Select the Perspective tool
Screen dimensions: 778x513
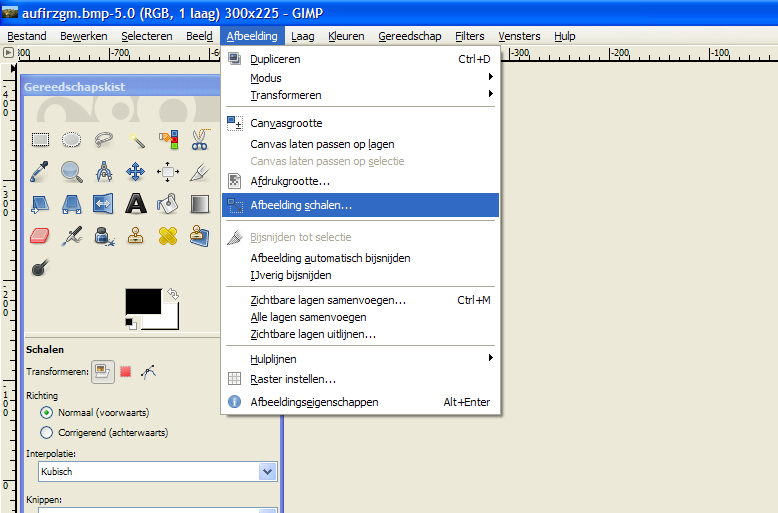coord(72,204)
